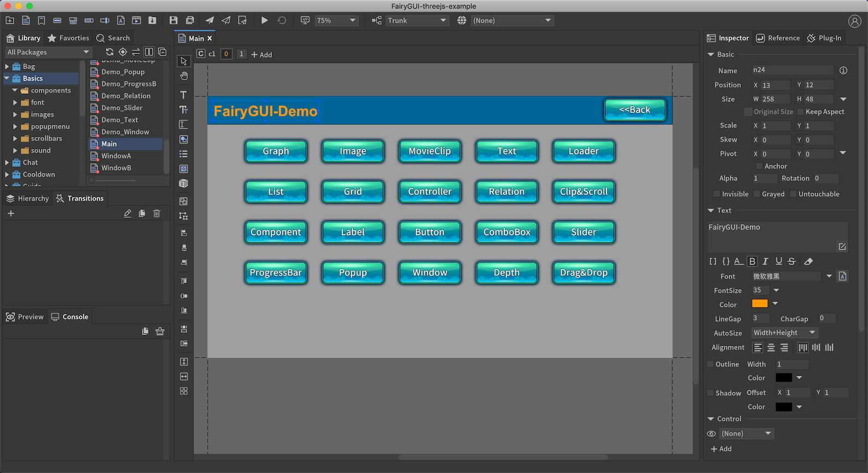This screenshot has height=473, width=868.
Task: Click the info icon next to Name
Action: click(843, 70)
